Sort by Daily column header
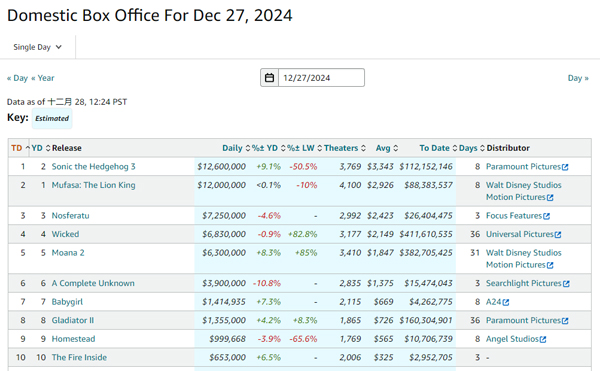Screen dimensions: 600x371 tap(232, 148)
